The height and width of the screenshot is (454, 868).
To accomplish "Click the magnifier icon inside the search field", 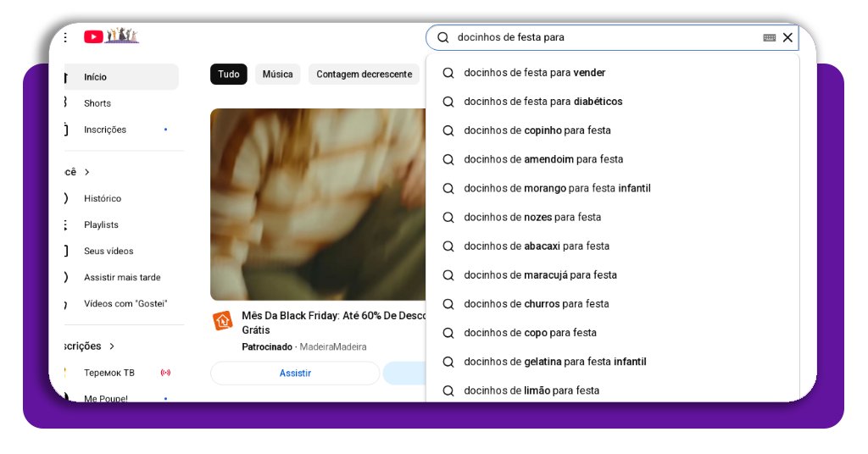I will click(x=442, y=37).
